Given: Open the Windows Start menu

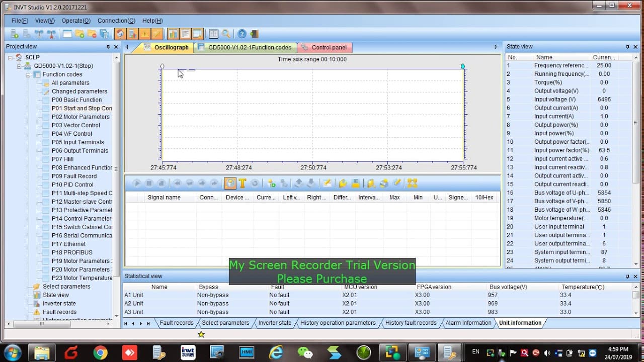Looking at the screenshot, I should tap(12, 352).
